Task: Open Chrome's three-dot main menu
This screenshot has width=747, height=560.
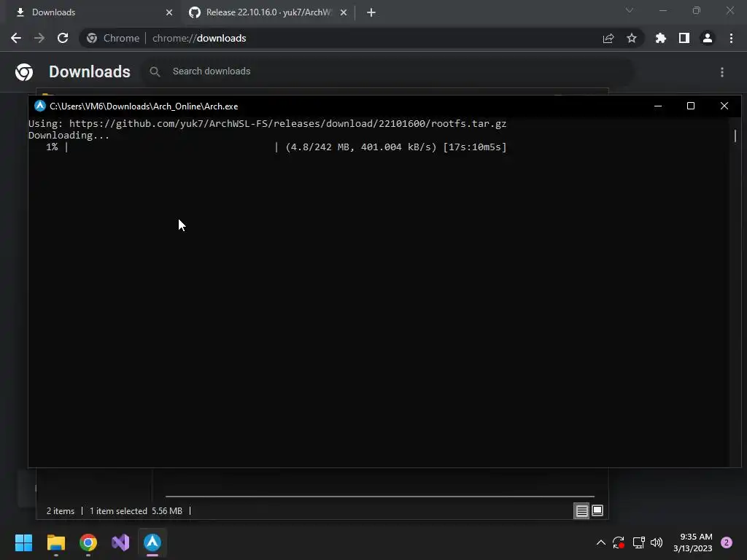Action: (x=731, y=38)
